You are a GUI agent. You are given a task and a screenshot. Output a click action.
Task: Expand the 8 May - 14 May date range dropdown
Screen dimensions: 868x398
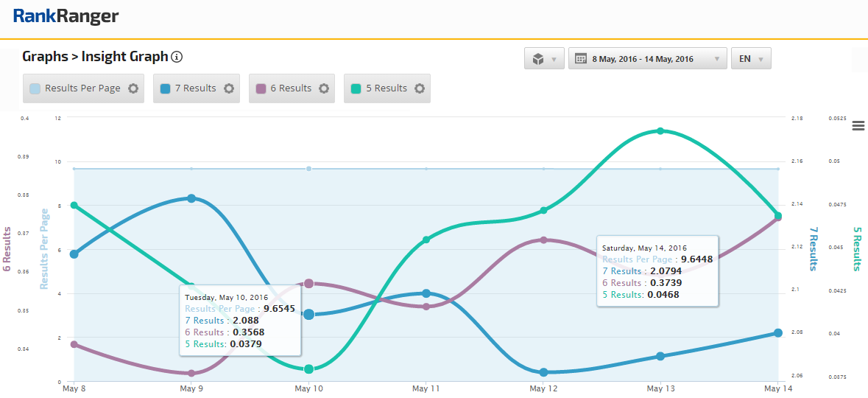(647, 59)
